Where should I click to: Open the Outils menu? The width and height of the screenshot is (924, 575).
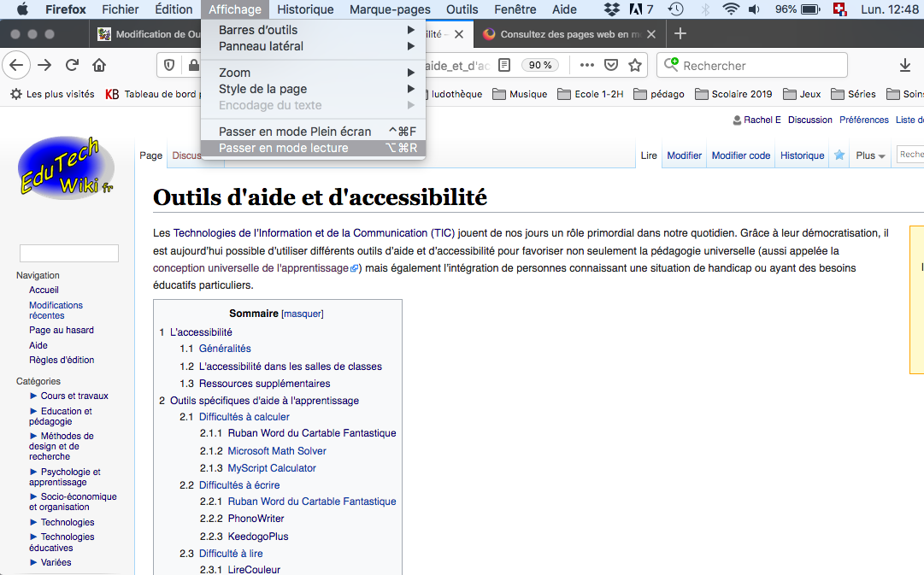coord(462,9)
